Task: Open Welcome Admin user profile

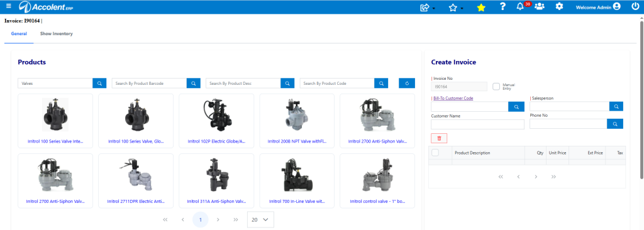Action: coord(598,7)
